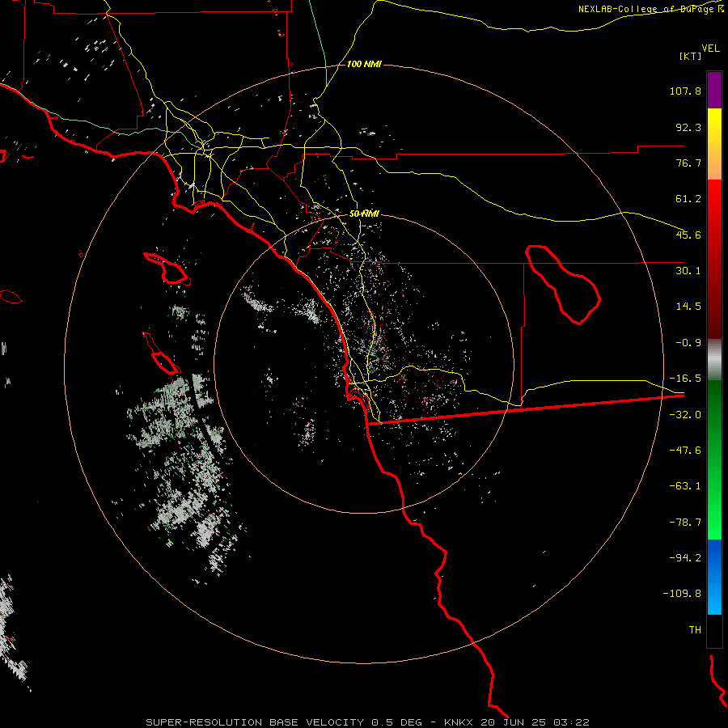Click the VEL legend title
The image size is (728, 728).
[x=710, y=49]
